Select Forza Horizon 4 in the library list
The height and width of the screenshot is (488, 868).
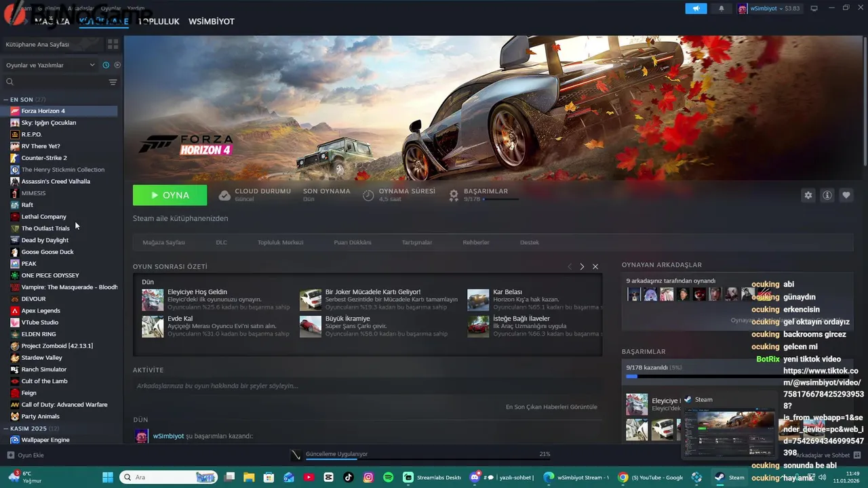60,110
